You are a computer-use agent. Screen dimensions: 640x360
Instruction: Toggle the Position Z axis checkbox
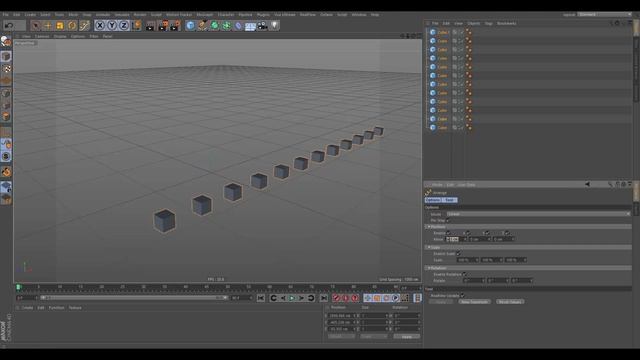point(507,233)
